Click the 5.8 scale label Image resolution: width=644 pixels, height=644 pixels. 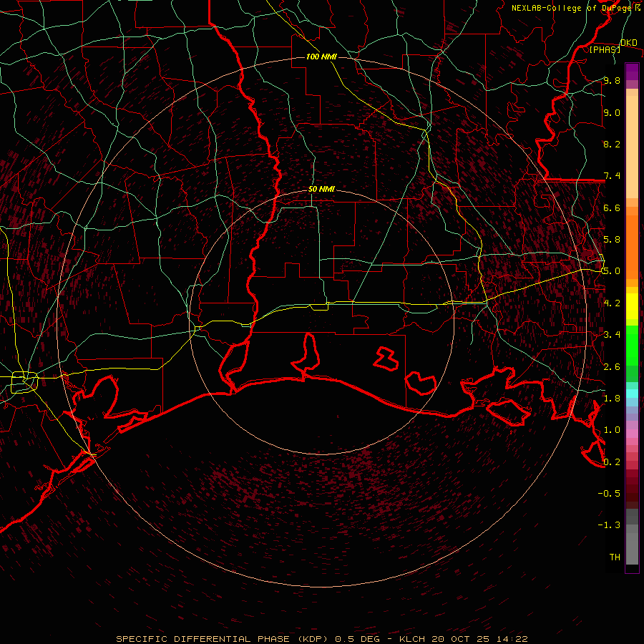(x=612, y=240)
